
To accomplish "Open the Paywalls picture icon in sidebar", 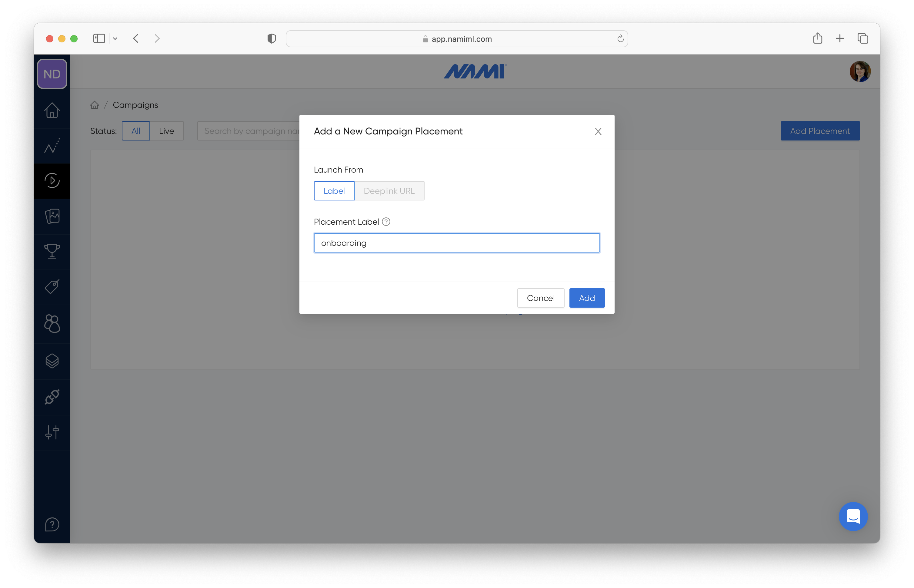I will 52,216.
